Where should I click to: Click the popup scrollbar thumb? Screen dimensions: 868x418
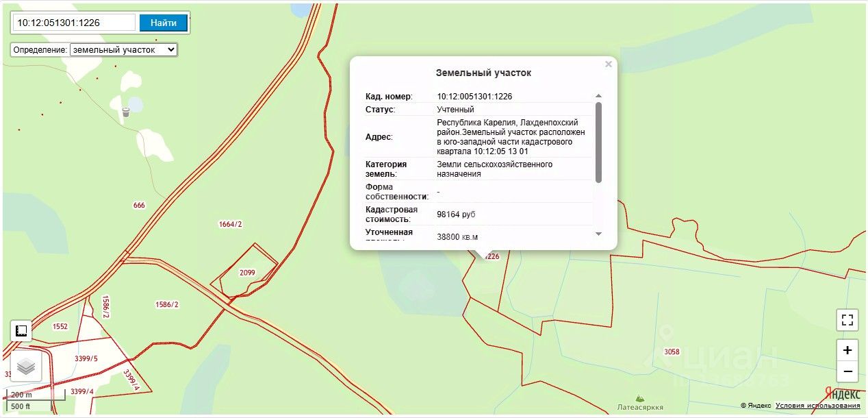click(x=598, y=143)
